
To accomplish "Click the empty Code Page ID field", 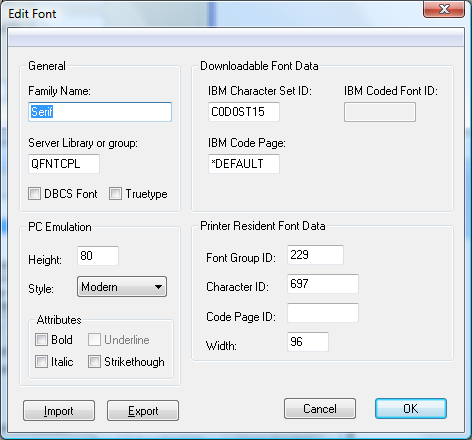I will coord(323,313).
